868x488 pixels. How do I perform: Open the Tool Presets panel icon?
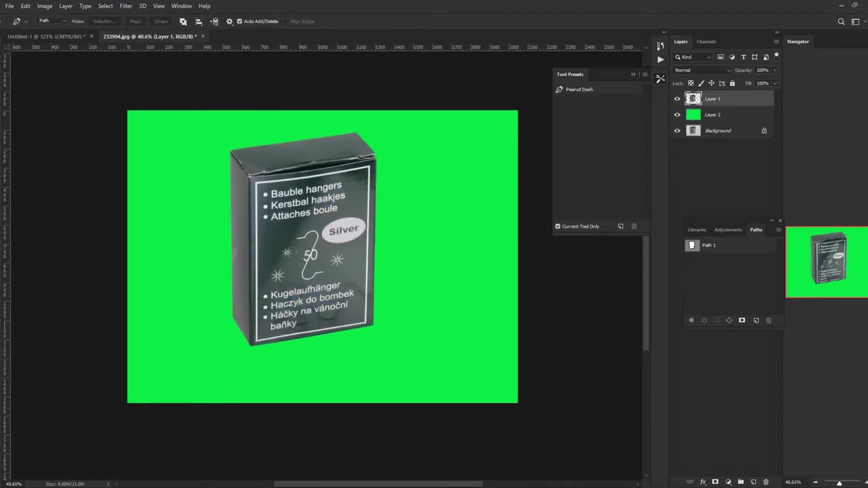(660, 79)
